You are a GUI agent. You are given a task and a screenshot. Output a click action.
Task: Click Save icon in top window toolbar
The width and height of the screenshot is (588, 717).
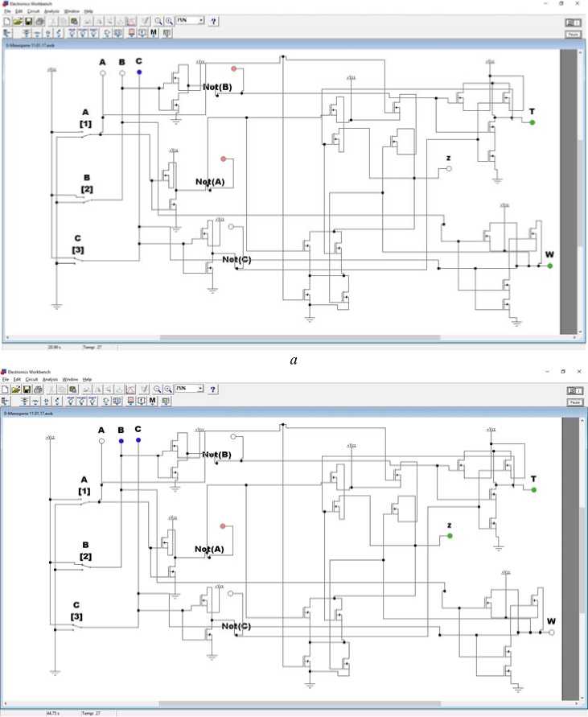pyautogui.click(x=28, y=21)
